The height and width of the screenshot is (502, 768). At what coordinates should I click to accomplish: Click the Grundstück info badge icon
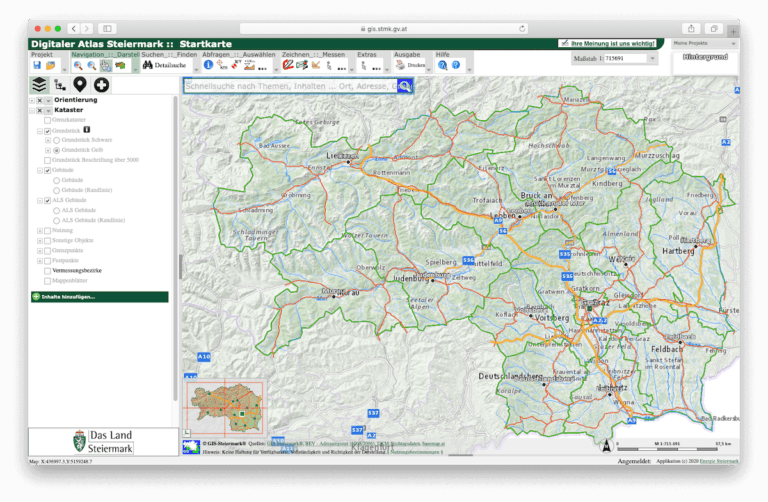tap(87, 130)
